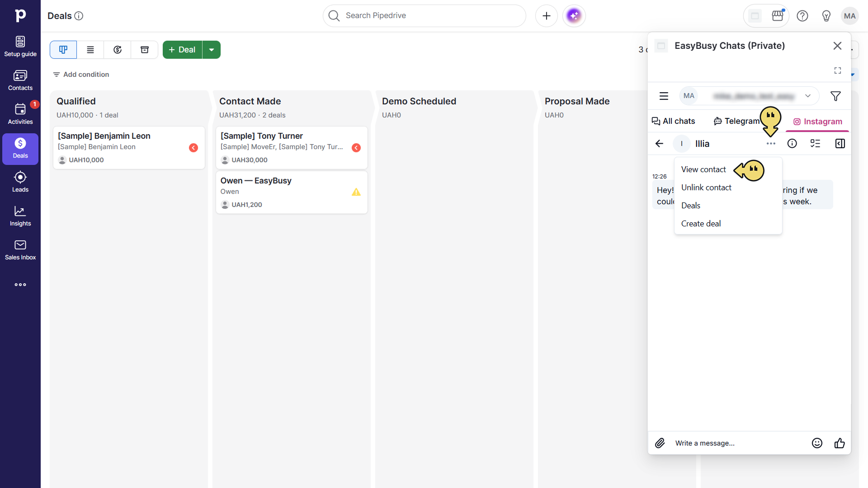Switch to forecast view
The width and height of the screenshot is (868, 488).
[x=118, y=50]
